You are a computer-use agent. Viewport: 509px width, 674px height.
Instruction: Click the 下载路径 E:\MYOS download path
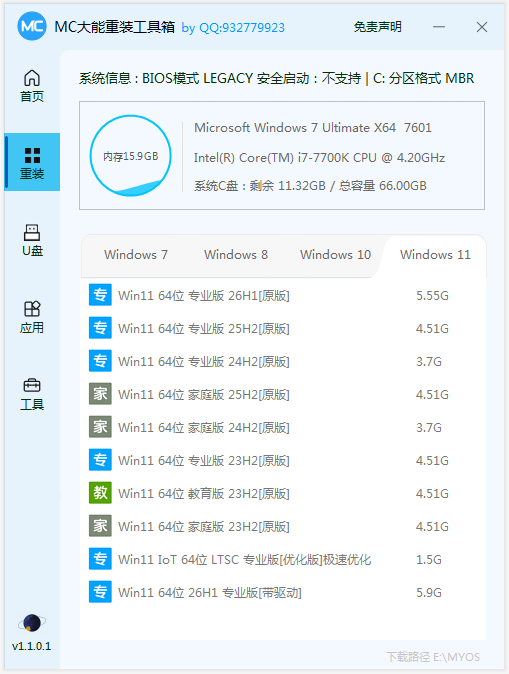[x=433, y=657]
